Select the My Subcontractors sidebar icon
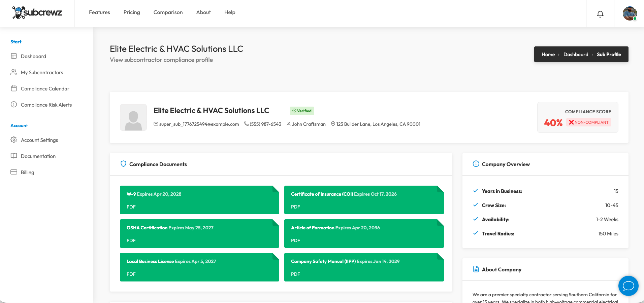 pyautogui.click(x=14, y=72)
